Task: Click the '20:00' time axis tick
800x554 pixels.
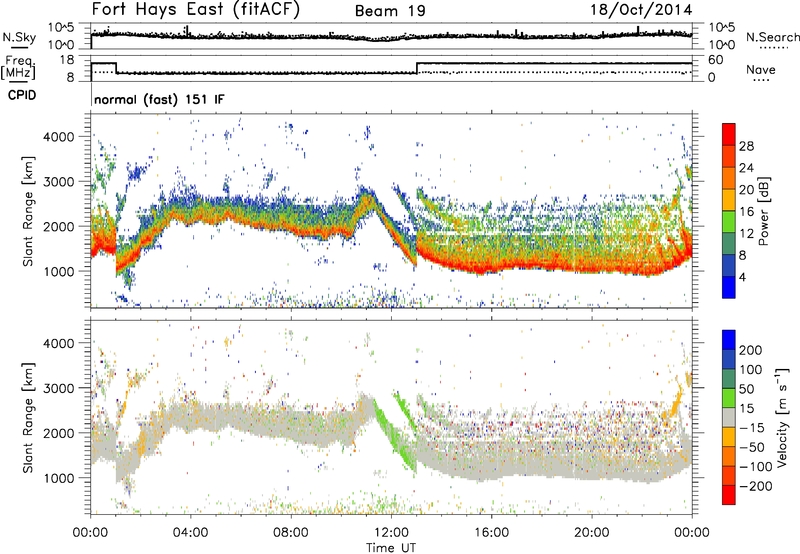Action: (x=591, y=533)
